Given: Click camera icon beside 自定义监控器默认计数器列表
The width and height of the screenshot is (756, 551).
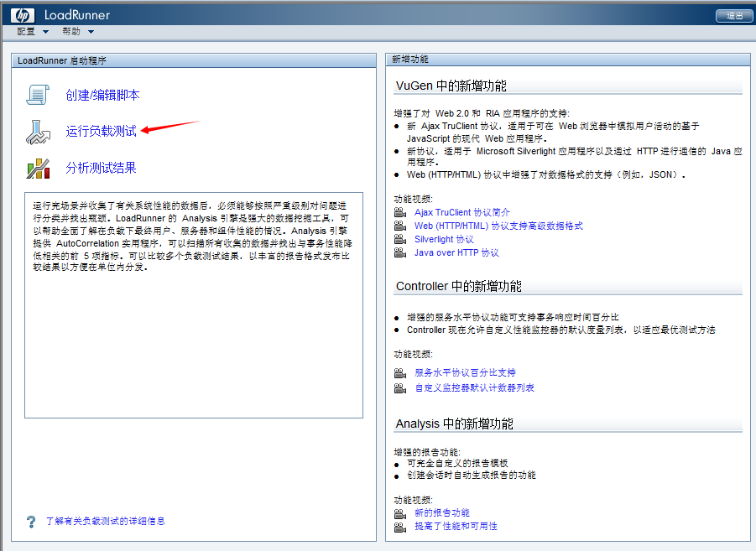Looking at the screenshot, I should click(x=400, y=388).
